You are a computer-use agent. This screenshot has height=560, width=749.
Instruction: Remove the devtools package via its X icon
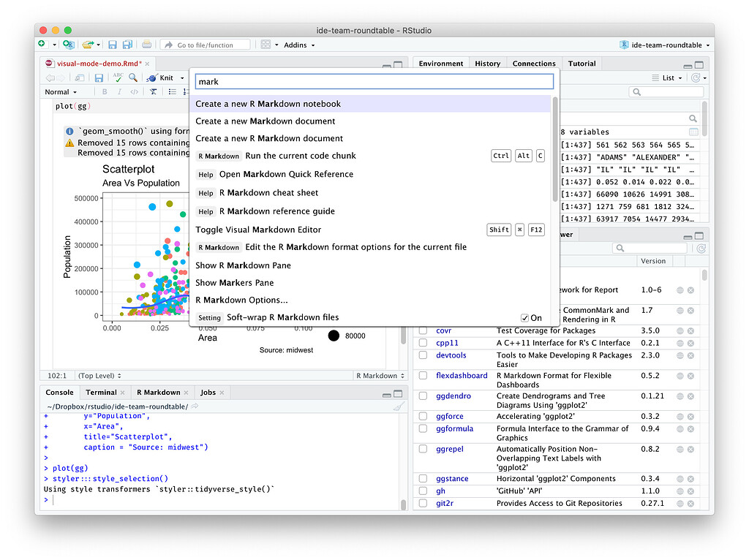[690, 355]
